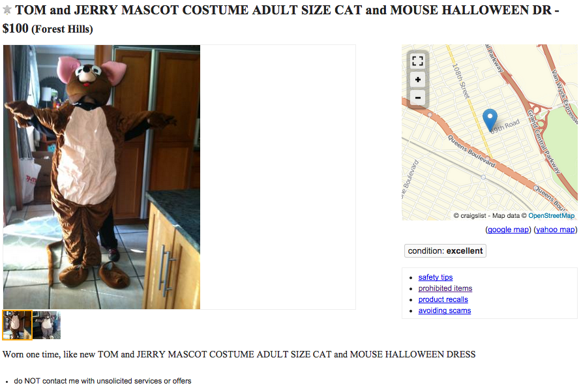Screen dimensions: 581x392
Task: Open the yahoo map link
Action: tap(556, 230)
